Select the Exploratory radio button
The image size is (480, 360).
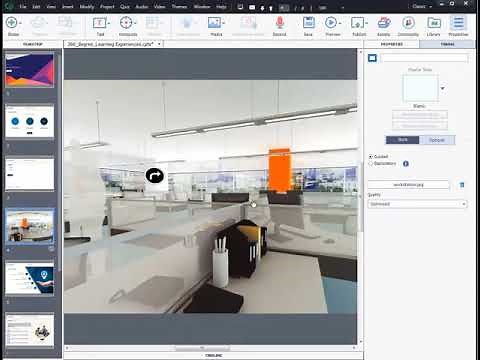(370, 164)
